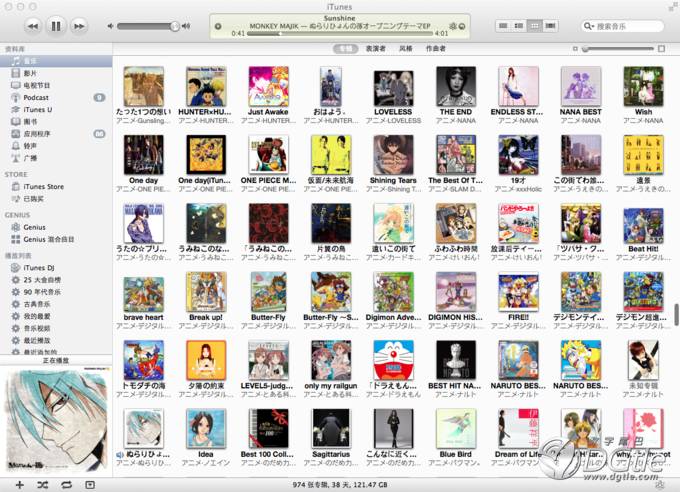Open the only my railgun album

coord(331,361)
